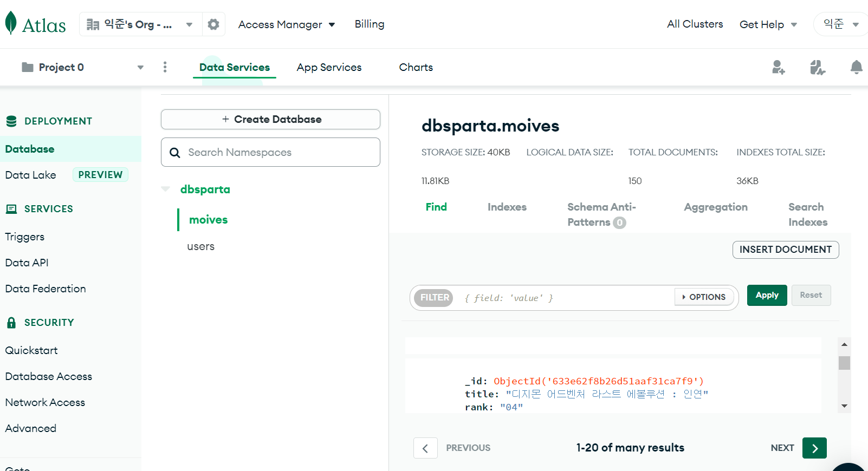
Task: Open Database Access in the sidebar
Action: click(49, 376)
